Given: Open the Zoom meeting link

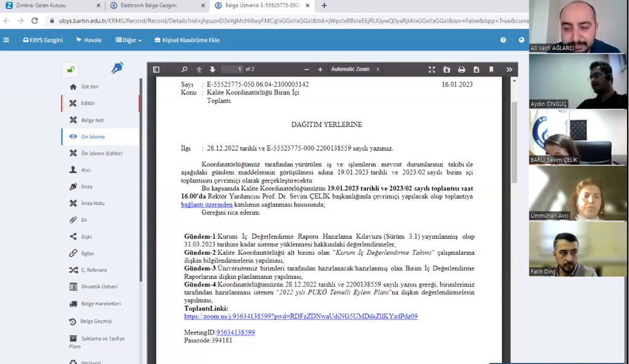Looking at the screenshot, I should 300,317.
